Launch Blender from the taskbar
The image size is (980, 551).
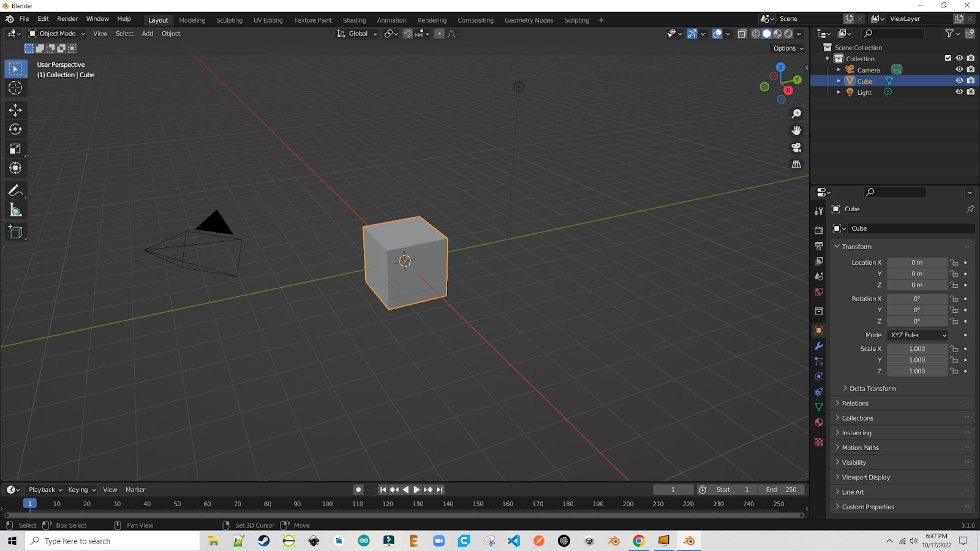pyautogui.click(x=688, y=541)
